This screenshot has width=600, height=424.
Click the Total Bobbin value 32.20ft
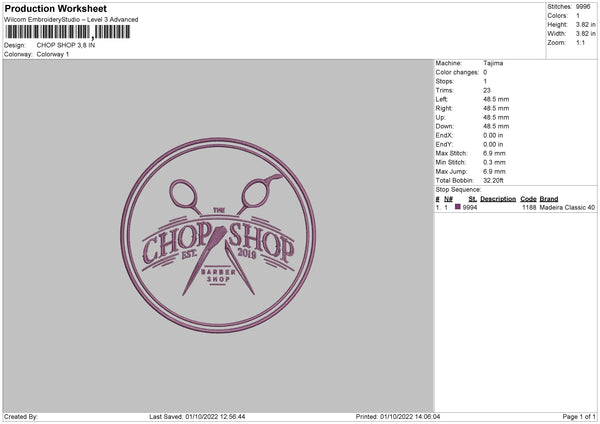[493, 180]
